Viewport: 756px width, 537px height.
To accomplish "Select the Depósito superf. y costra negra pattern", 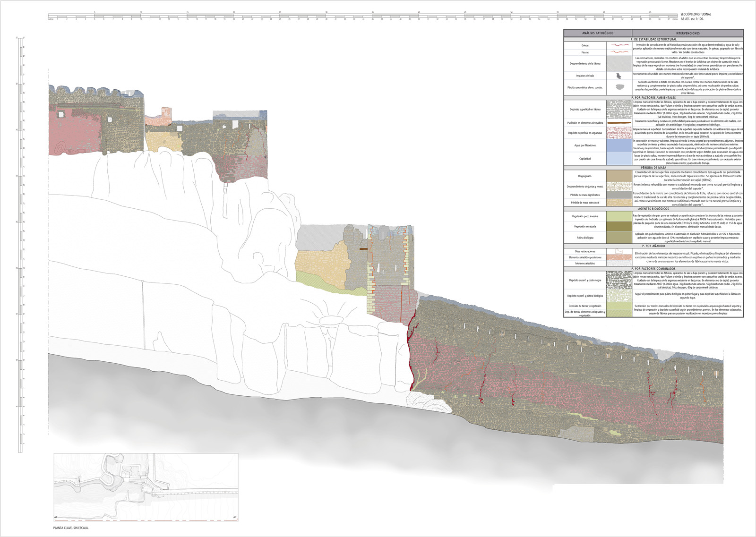I will (619, 280).
